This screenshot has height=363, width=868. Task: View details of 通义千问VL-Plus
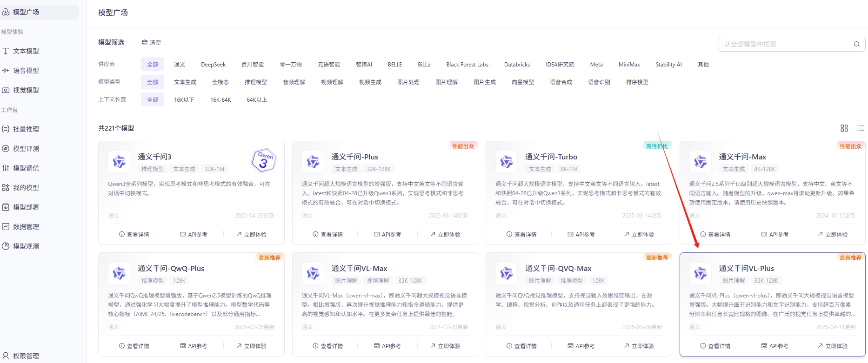715,346
